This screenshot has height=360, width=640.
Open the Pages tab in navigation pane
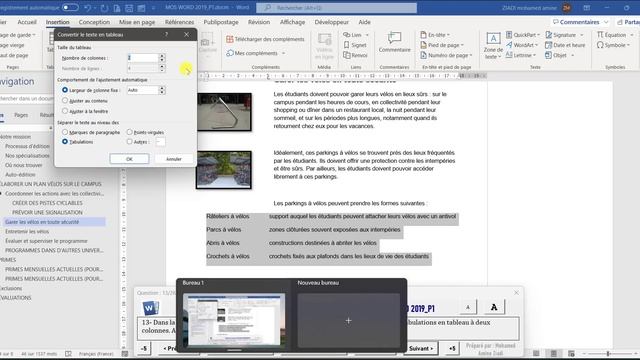(x=21, y=115)
